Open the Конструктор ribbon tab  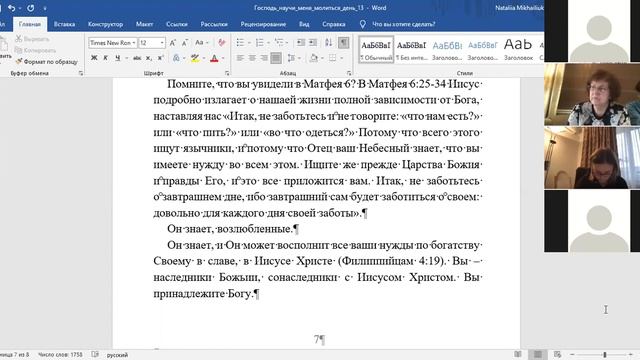tap(105, 24)
